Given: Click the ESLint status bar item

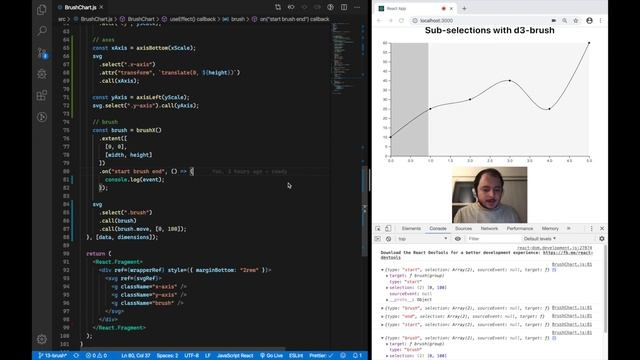Looking at the screenshot, I should [x=296, y=356].
